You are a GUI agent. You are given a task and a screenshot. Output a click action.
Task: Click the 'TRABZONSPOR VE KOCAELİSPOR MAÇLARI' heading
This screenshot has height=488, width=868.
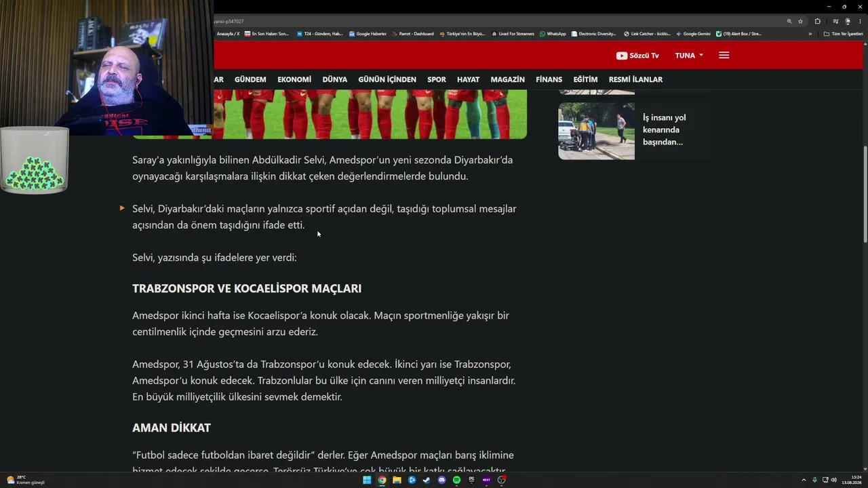tap(247, 289)
